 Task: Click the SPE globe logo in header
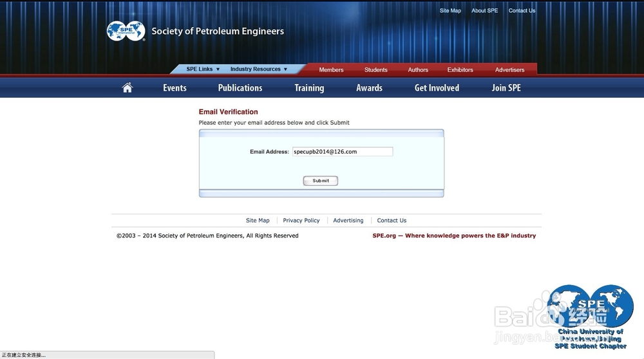(x=126, y=31)
